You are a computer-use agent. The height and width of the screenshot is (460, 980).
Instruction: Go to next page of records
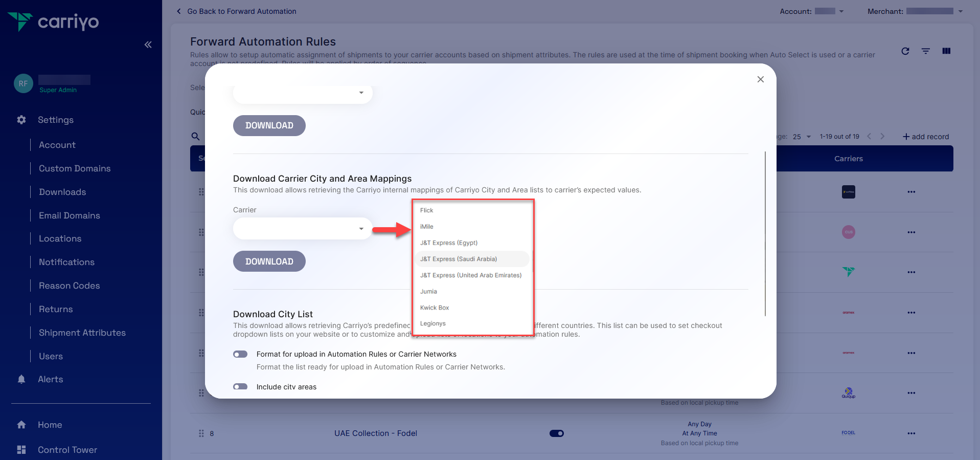882,137
